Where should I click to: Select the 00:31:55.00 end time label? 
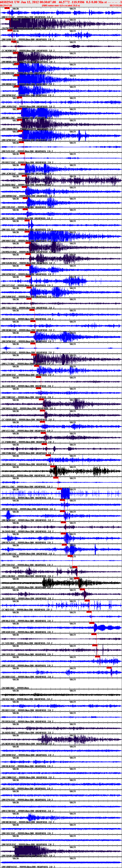pyautogui.click(x=116, y=6)
